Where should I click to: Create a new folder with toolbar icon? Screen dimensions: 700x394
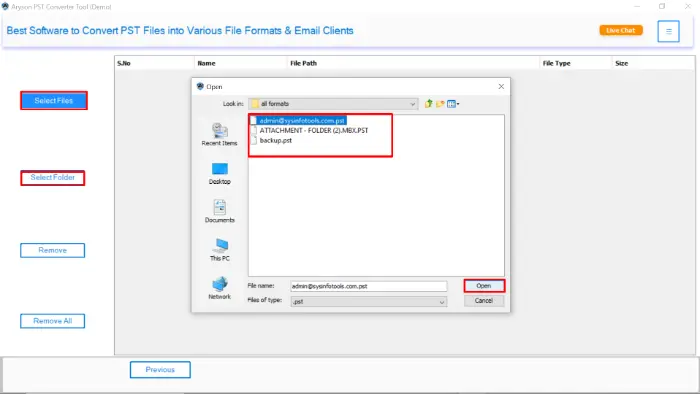440,104
